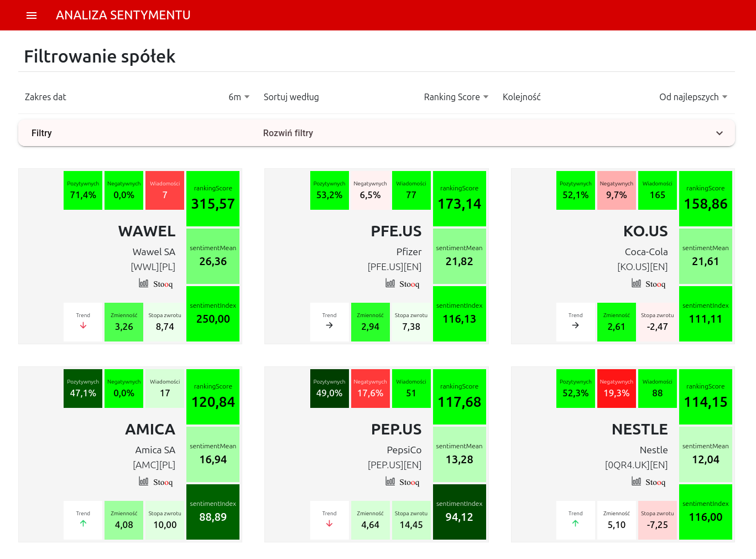Open the Stooq logo link for Coca-Cola

(655, 284)
